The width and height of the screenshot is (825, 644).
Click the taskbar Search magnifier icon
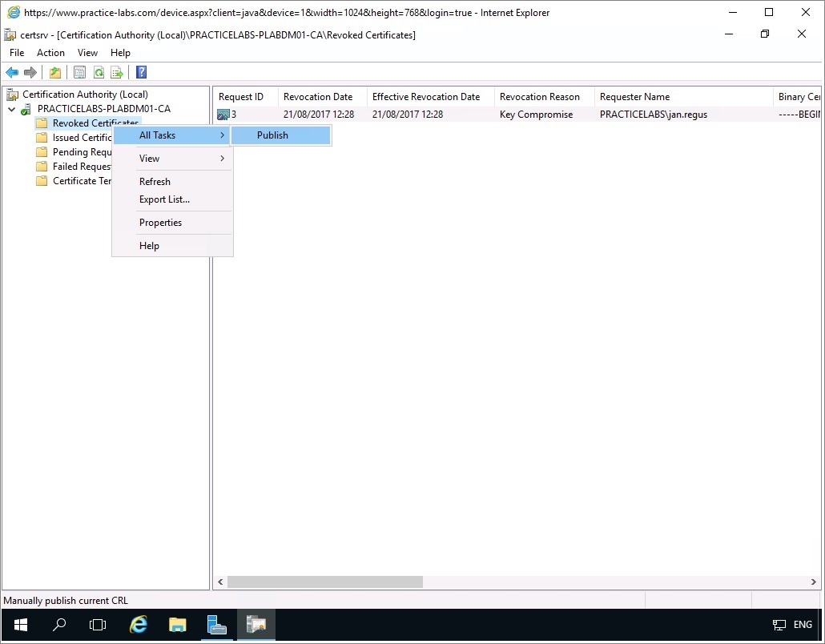[x=59, y=625]
